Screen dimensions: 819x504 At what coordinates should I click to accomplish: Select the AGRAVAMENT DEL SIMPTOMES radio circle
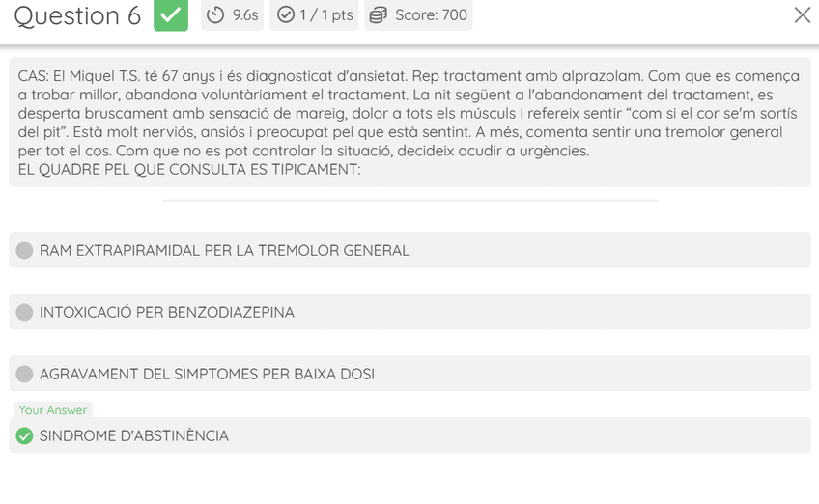point(25,375)
